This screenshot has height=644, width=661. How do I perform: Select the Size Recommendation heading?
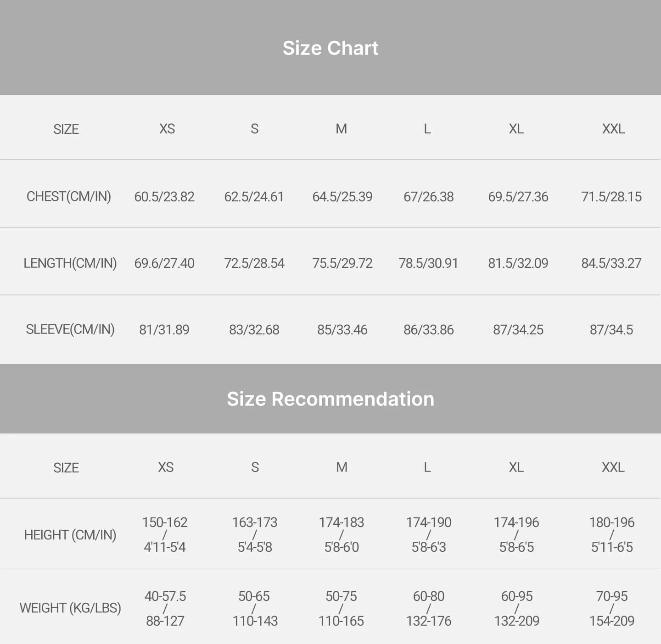tap(330, 399)
